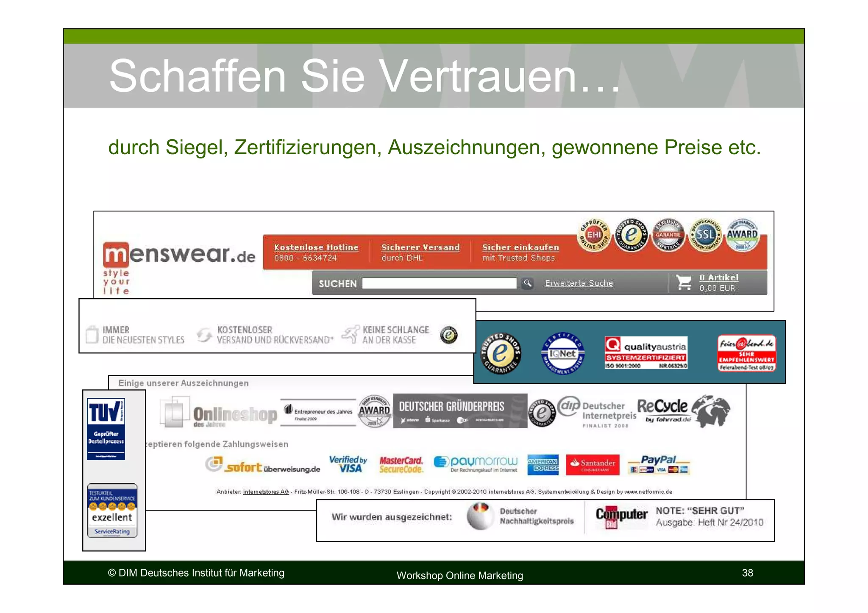Click the Onlineshop des Jahres logo
Screen dimensions: 868x613
click(219, 412)
